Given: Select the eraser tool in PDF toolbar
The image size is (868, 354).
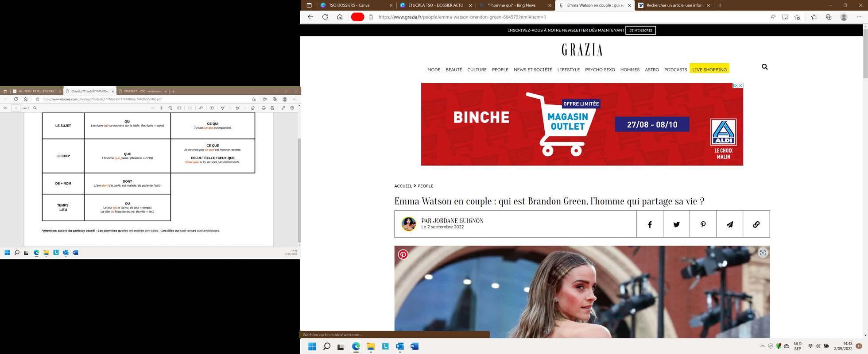Looking at the screenshot, I should (x=253, y=108).
